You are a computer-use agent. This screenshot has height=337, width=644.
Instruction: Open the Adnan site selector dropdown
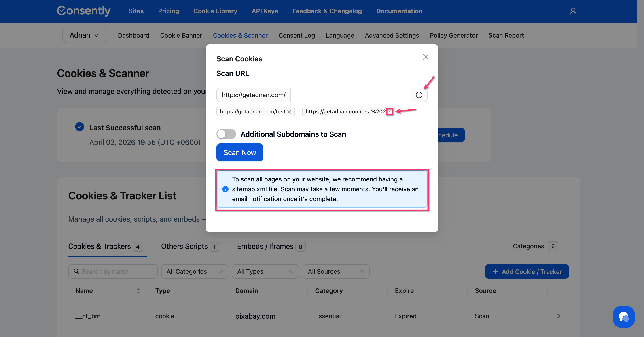coord(85,35)
